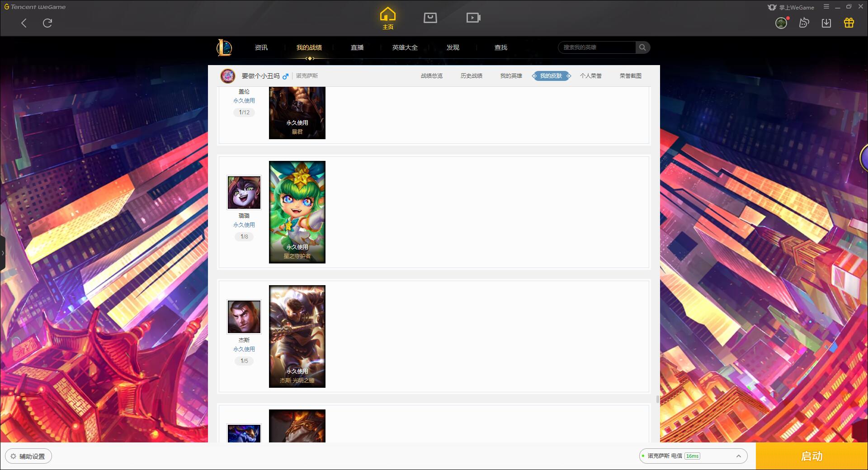Click the 暴君 skin thumbnail
868x470 pixels.
[297, 113]
